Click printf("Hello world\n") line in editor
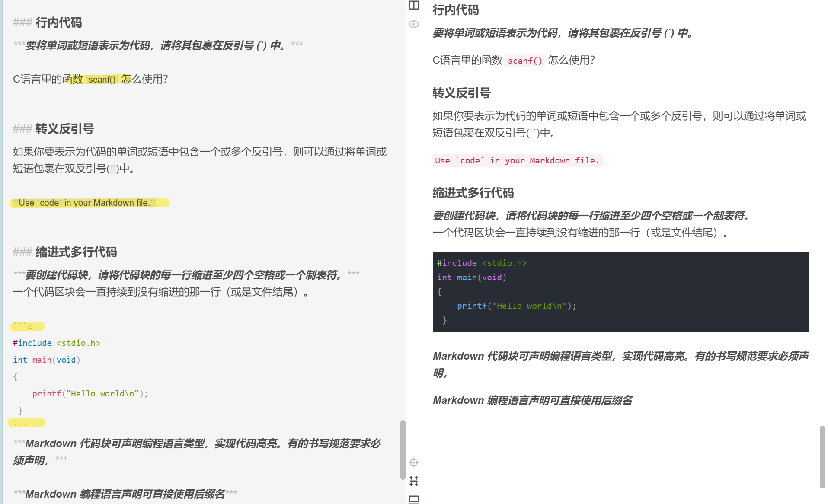This screenshot has height=504, width=828. pos(90,394)
